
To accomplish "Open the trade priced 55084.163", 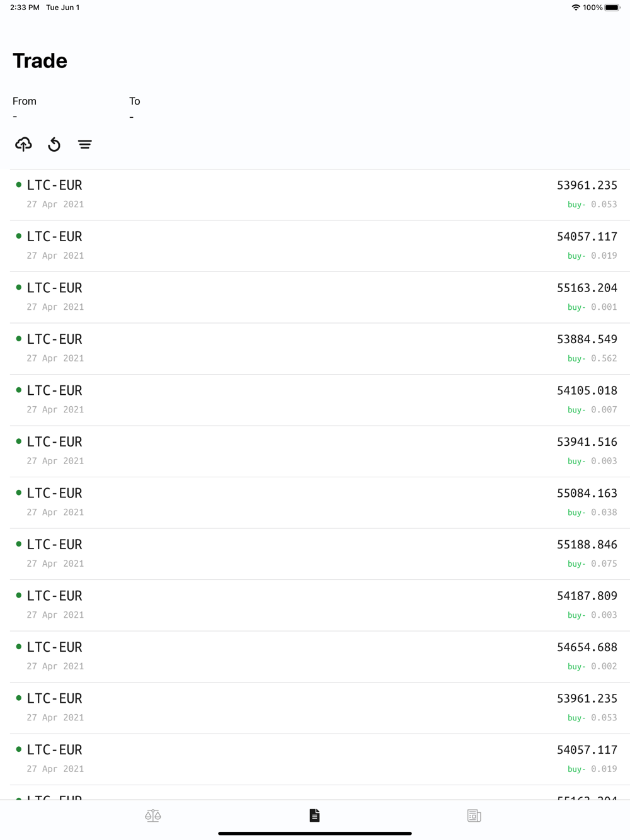I will click(320, 502).
